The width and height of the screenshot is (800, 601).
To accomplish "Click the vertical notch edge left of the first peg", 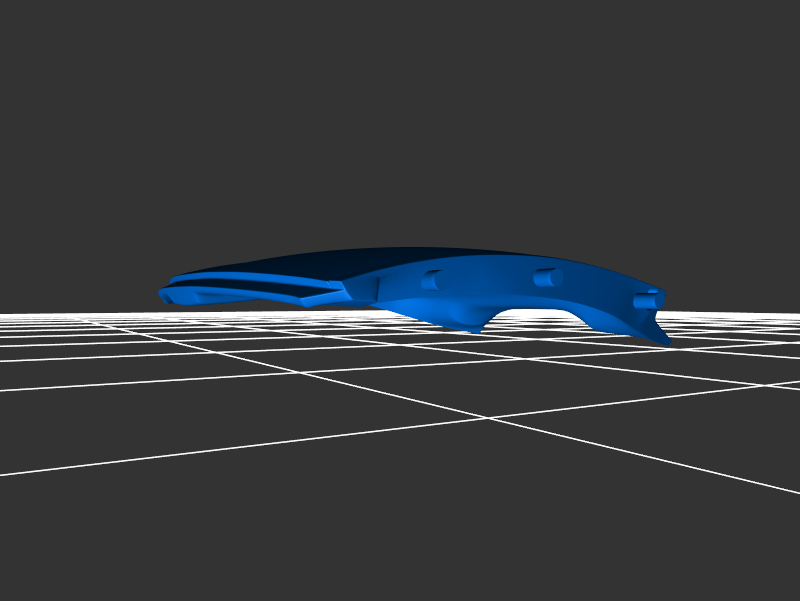I will pos(378,288).
